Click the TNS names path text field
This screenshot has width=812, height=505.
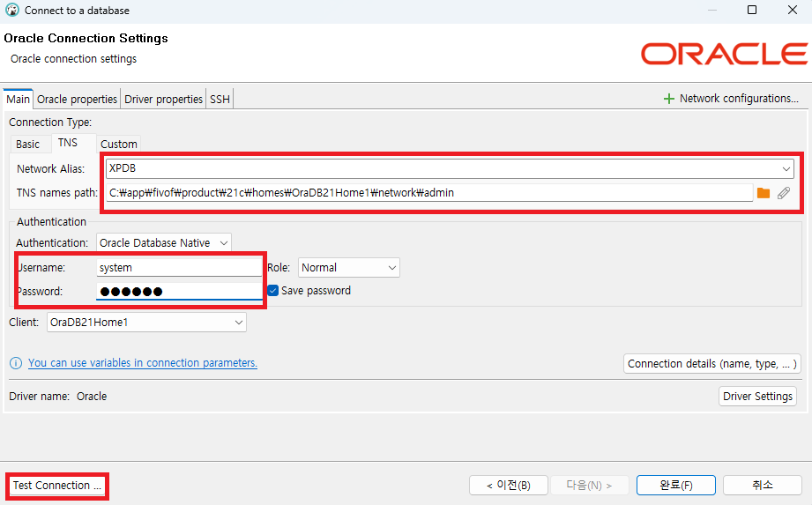pyautogui.click(x=429, y=192)
